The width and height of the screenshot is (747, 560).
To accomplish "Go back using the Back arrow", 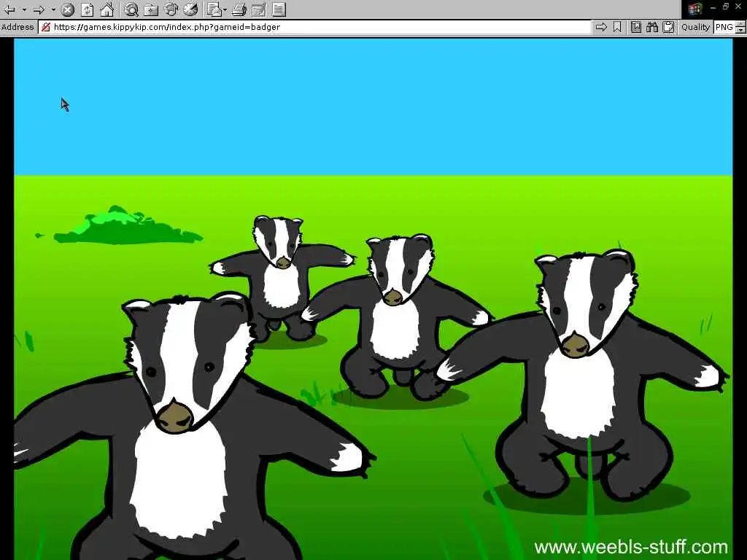I will pos(9,9).
